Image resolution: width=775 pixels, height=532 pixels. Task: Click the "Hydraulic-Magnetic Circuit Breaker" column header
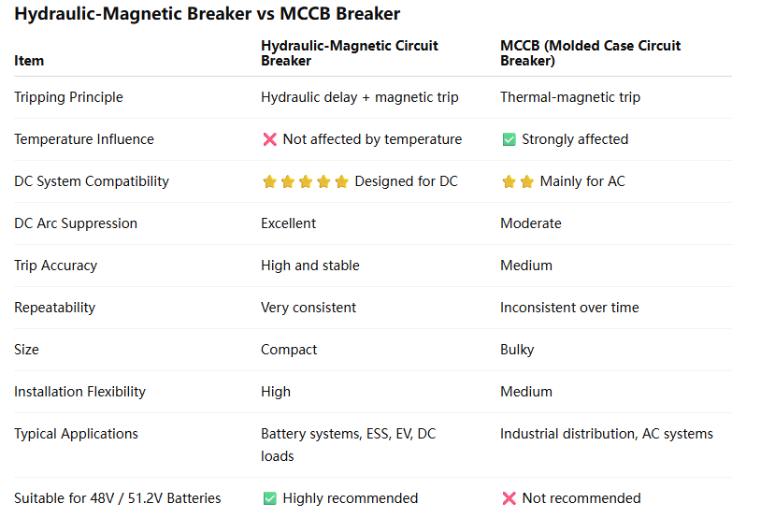coord(349,52)
